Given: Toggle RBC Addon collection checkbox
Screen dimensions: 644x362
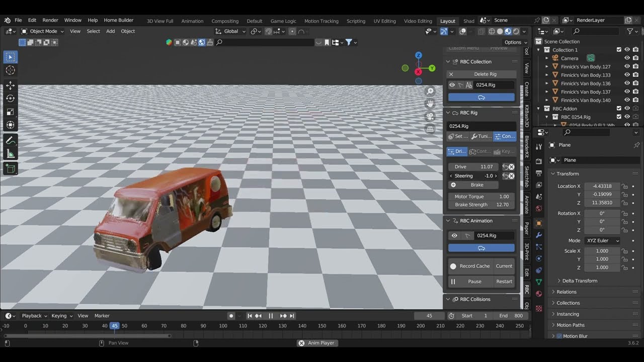Looking at the screenshot, I should click(x=619, y=109).
